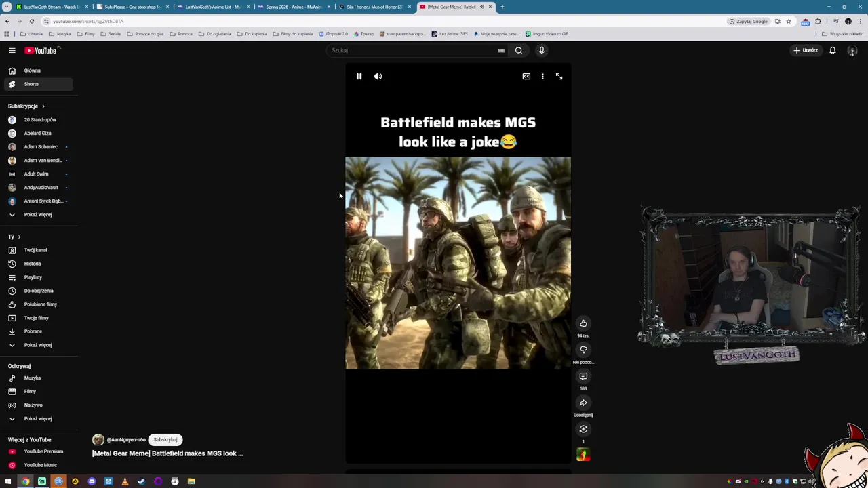Open the 533 comments panel
This screenshot has height=488, width=868.
(x=583, y=376)
